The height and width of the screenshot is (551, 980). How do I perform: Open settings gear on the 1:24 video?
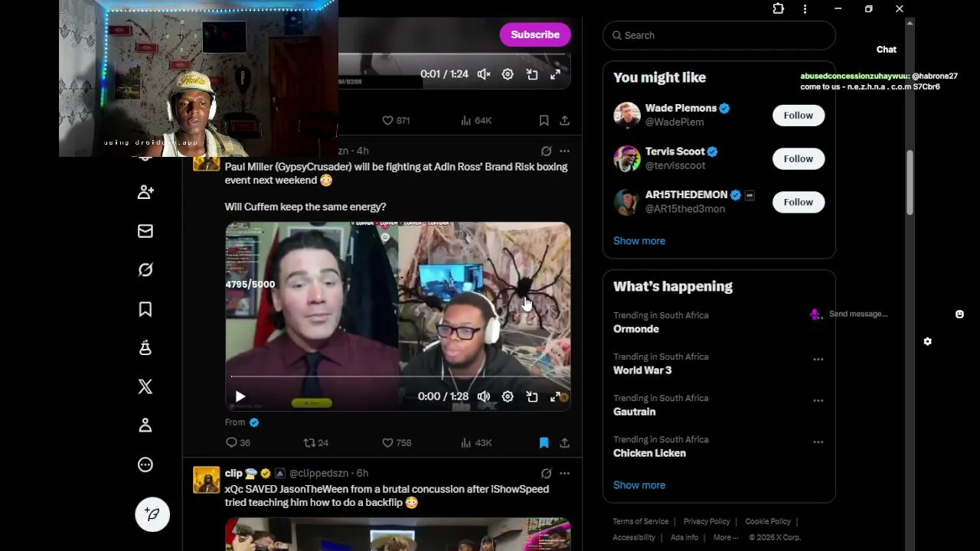(x=508, y=74)
